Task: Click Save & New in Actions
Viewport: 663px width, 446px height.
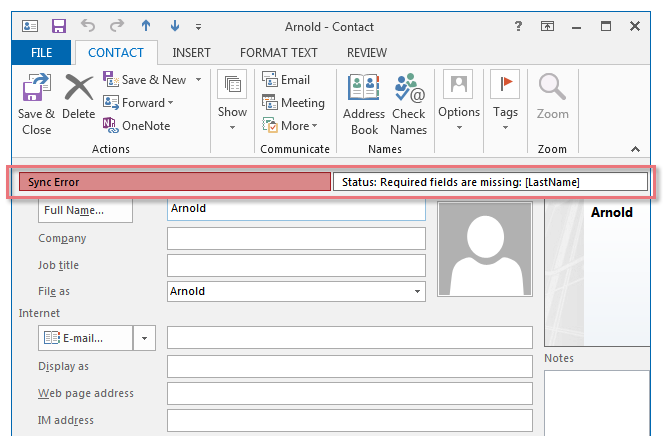Action: coord(145,79)
